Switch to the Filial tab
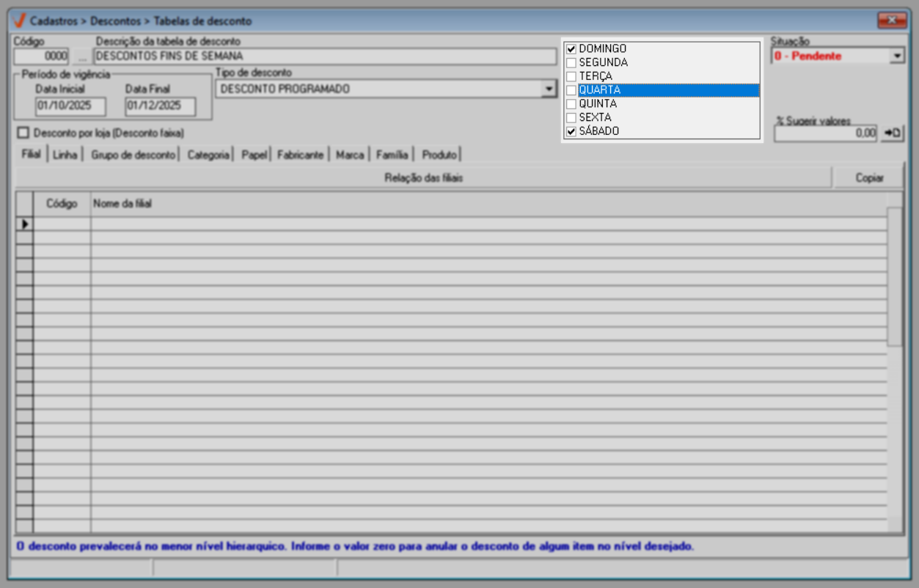This screenshot has width=919, height=588. point(32,155)
